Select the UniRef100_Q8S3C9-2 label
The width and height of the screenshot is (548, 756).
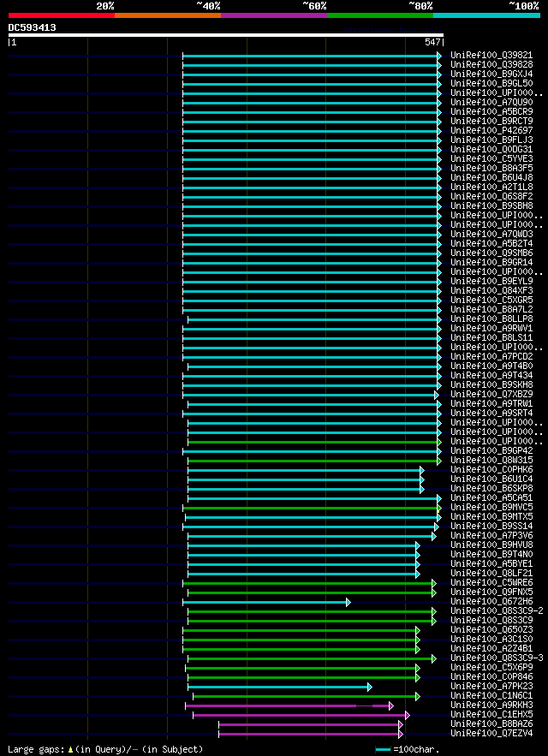pyautogui.click(x=497, y=610)
